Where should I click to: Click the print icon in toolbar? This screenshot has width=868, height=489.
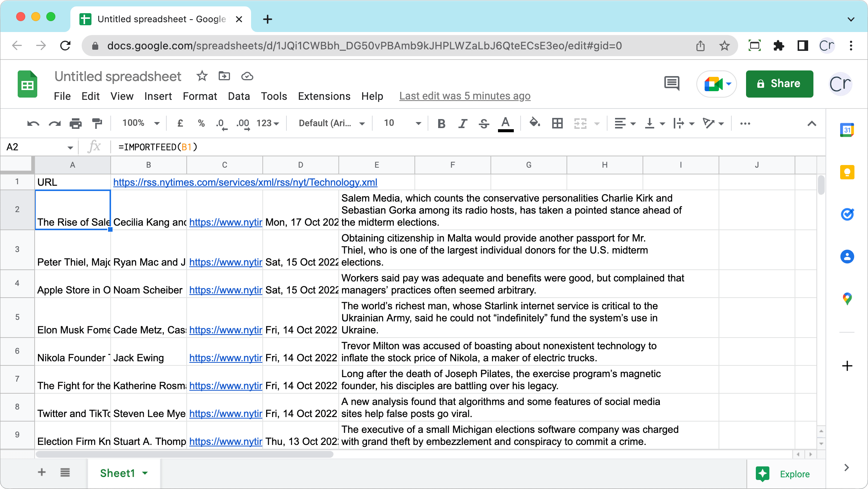[x=76, y=123]
